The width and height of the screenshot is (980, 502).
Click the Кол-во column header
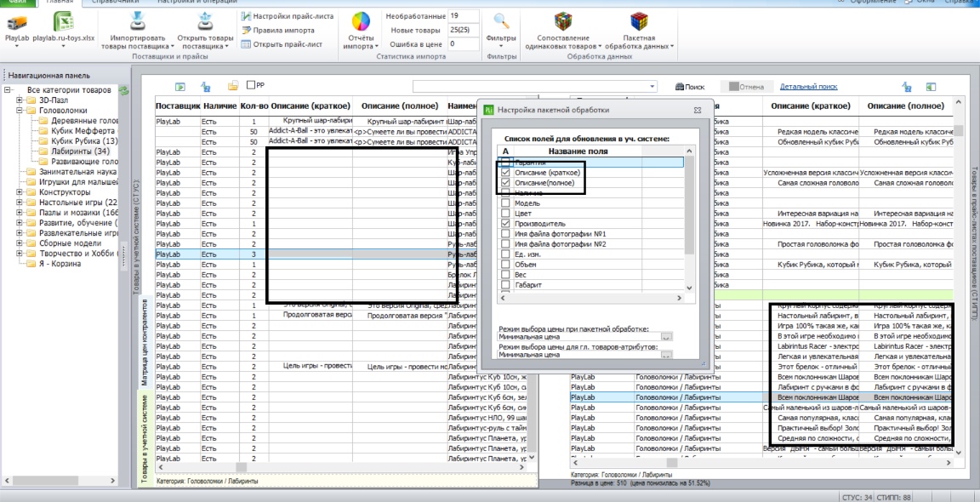(254, 106)
